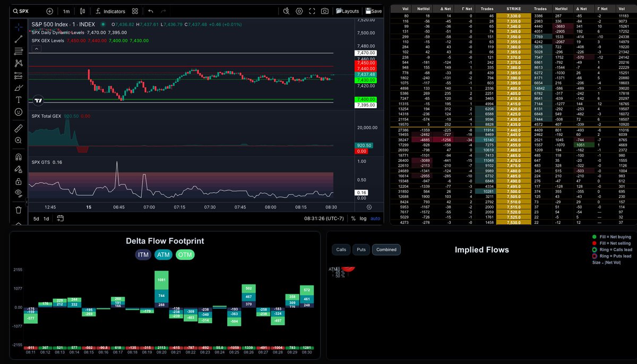The image size is (637, 364).
Task: Collapse the indicator legend chevron
Action: pos(37,49)
